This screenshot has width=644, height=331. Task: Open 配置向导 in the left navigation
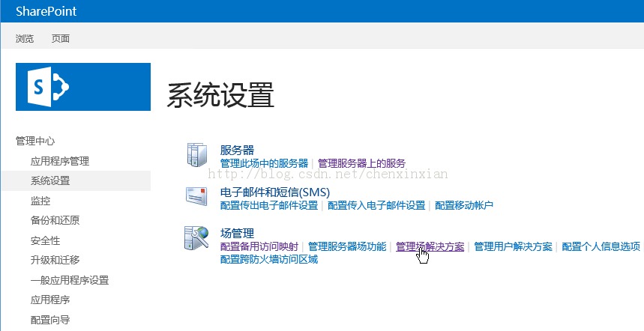[50, 320]
